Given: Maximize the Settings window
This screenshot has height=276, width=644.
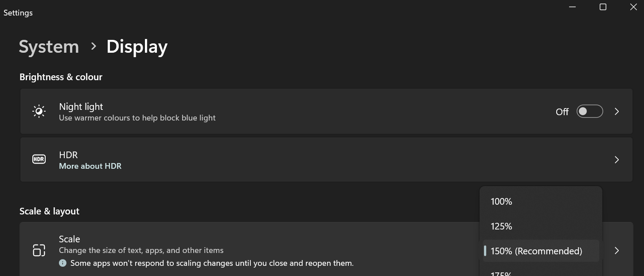Looking at the screenshot, I should pyautogui.click(x=603, y=7).
